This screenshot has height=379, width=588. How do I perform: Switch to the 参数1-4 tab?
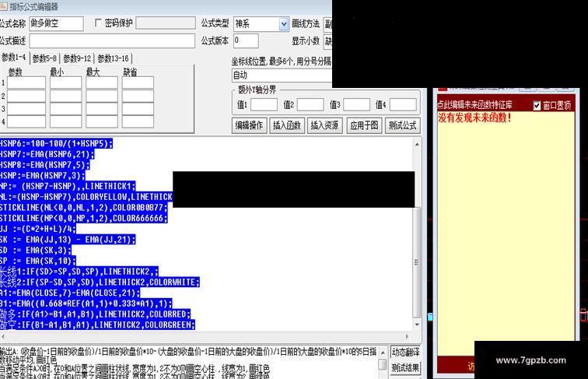pyautogui.click(x=14, y=58)
